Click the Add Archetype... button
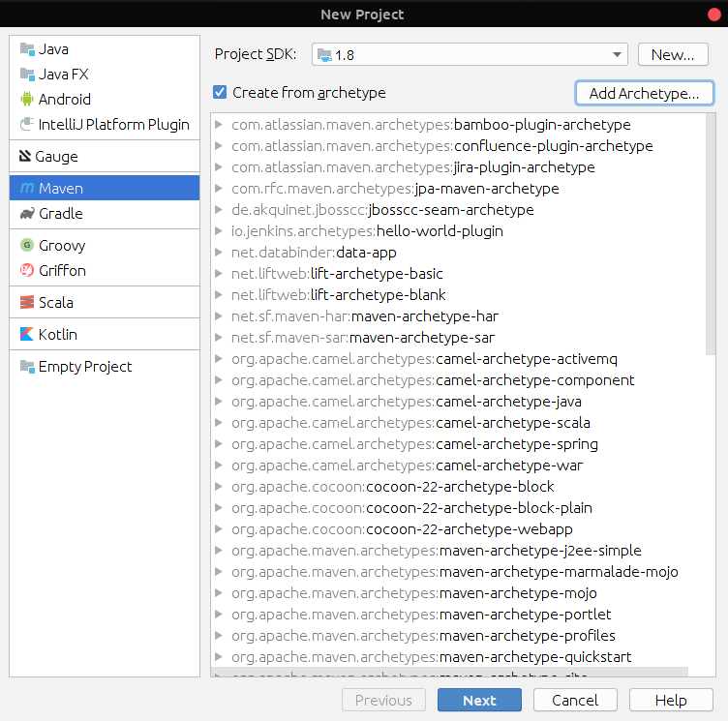 point(644,93)
